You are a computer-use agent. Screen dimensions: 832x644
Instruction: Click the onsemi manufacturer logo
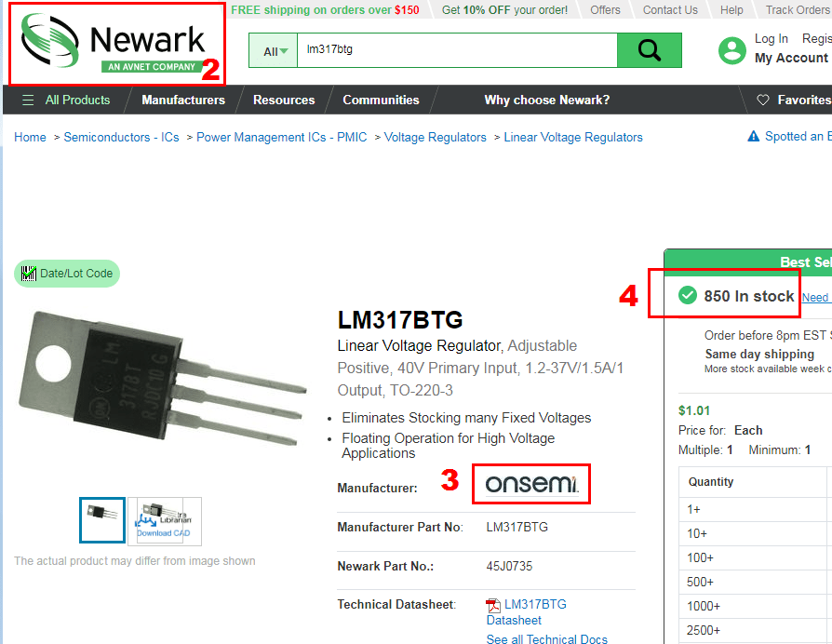tap(531, 484)
